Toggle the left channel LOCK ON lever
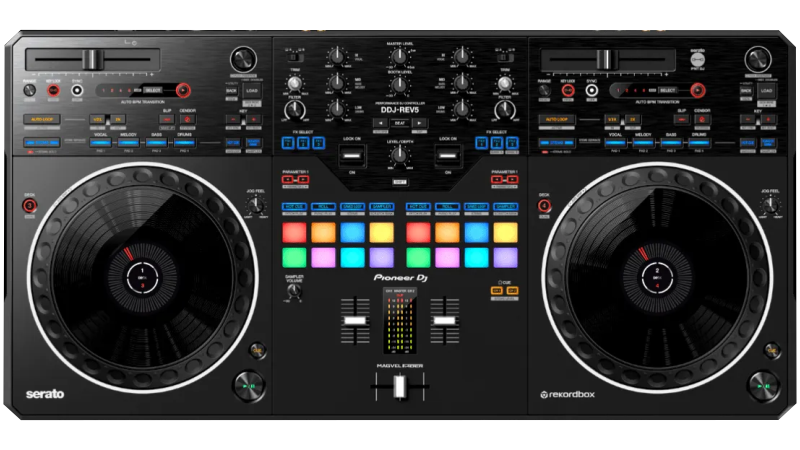The width and height of the screenshot is (800, 450). (351, 155)
